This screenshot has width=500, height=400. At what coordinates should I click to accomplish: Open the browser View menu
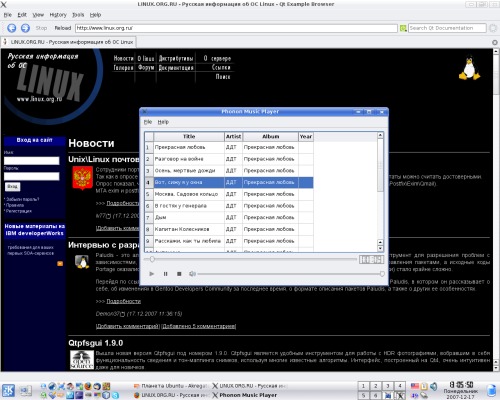point(38,15)
